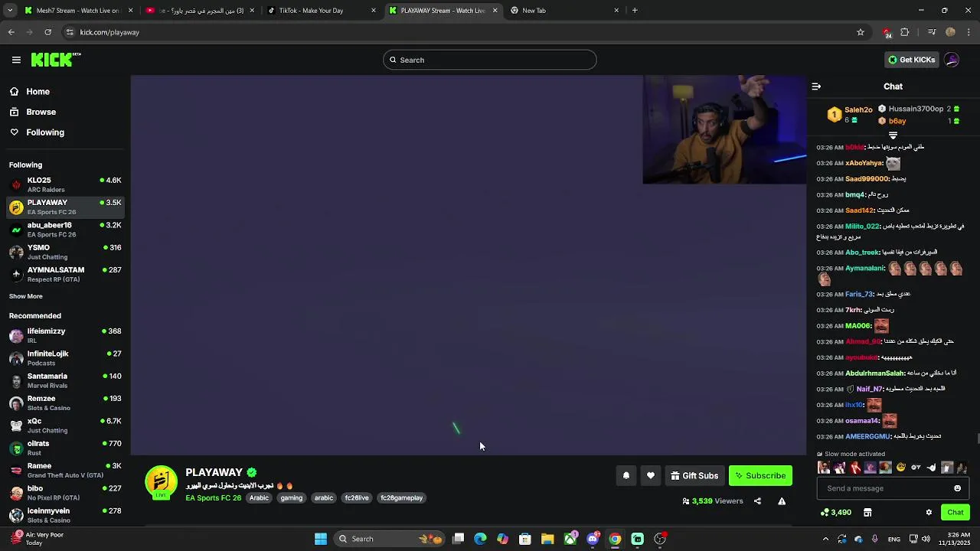Show hidden system tray icons
The height and width of the screenshot is (551, 980).
(x=825, y=539)
